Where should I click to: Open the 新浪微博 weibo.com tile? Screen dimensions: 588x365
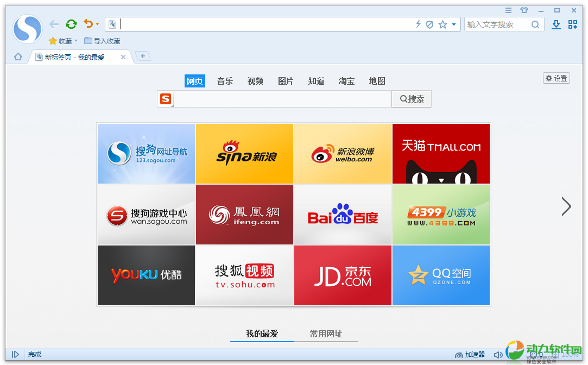343,154
